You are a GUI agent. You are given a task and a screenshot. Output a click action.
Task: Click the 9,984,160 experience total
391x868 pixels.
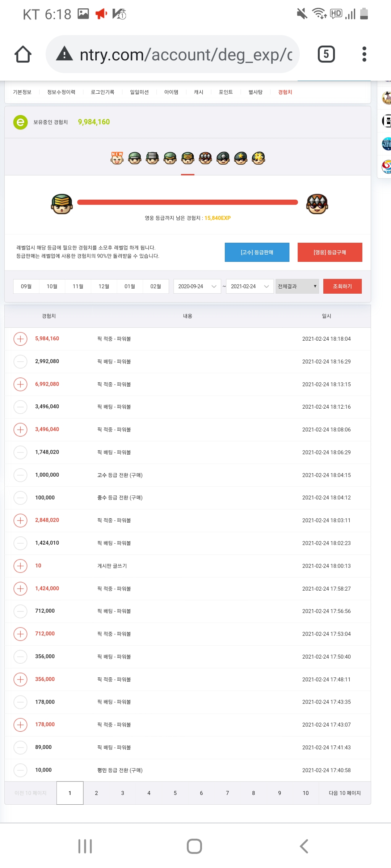pyautogui.click(x=94, y=122)
